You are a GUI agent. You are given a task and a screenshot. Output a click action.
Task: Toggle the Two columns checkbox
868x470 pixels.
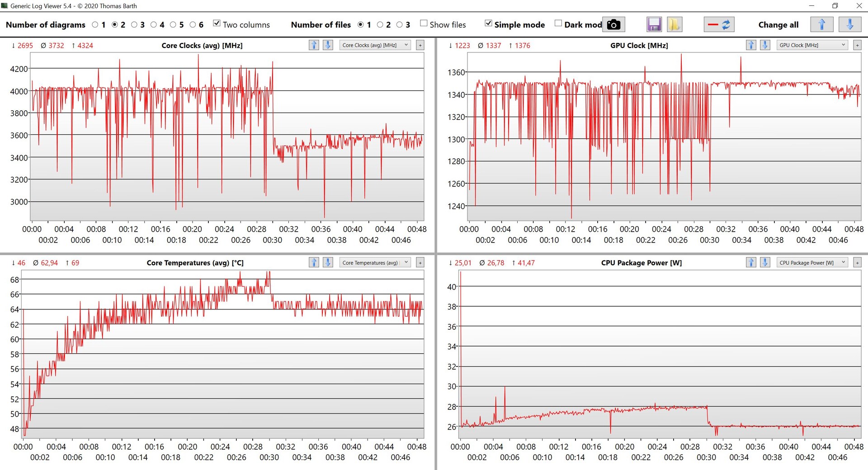(x=217, y=24)
